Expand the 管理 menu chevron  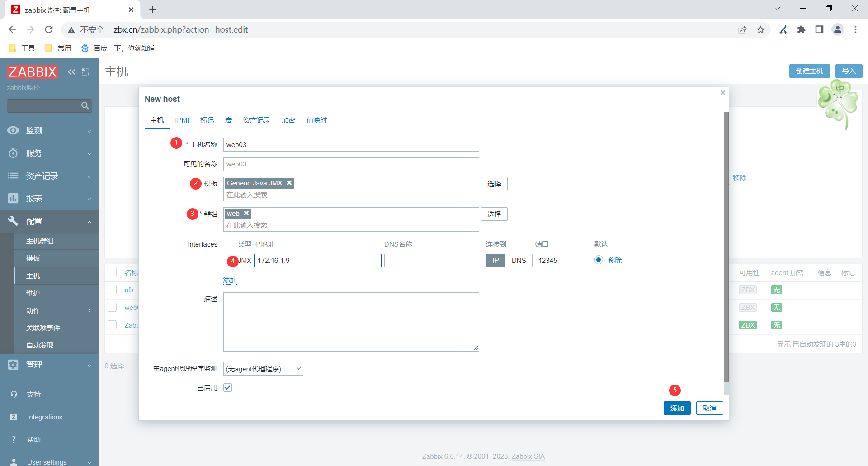pos(90,366)
